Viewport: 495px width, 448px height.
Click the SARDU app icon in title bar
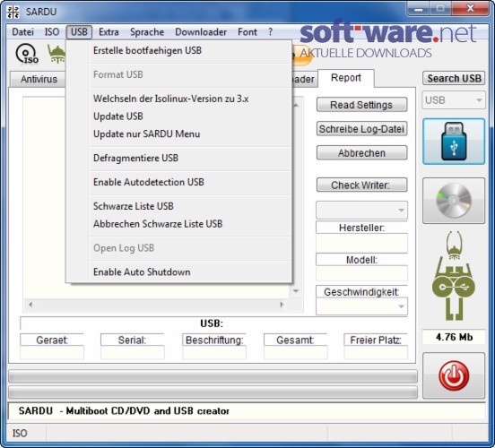pos(13,12)
